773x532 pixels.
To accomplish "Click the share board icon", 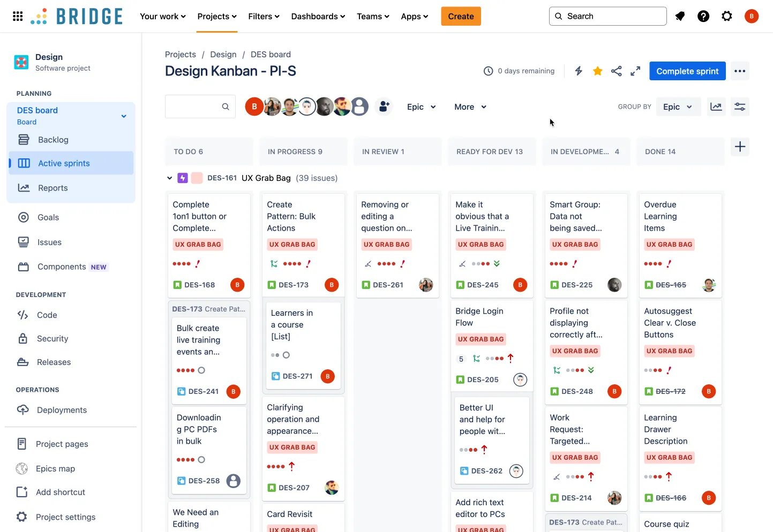I will (x=617, y=71).
